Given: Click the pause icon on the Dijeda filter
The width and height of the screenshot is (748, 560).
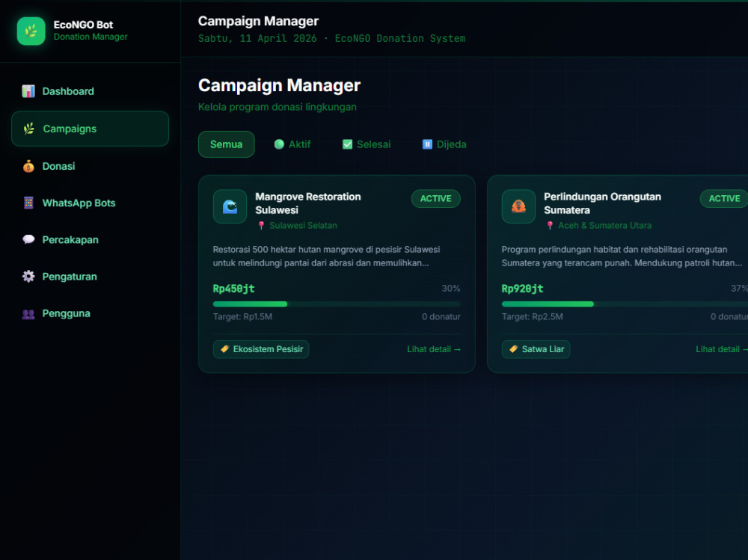Looking at the screenshot, I should click(x=427, y=144).
